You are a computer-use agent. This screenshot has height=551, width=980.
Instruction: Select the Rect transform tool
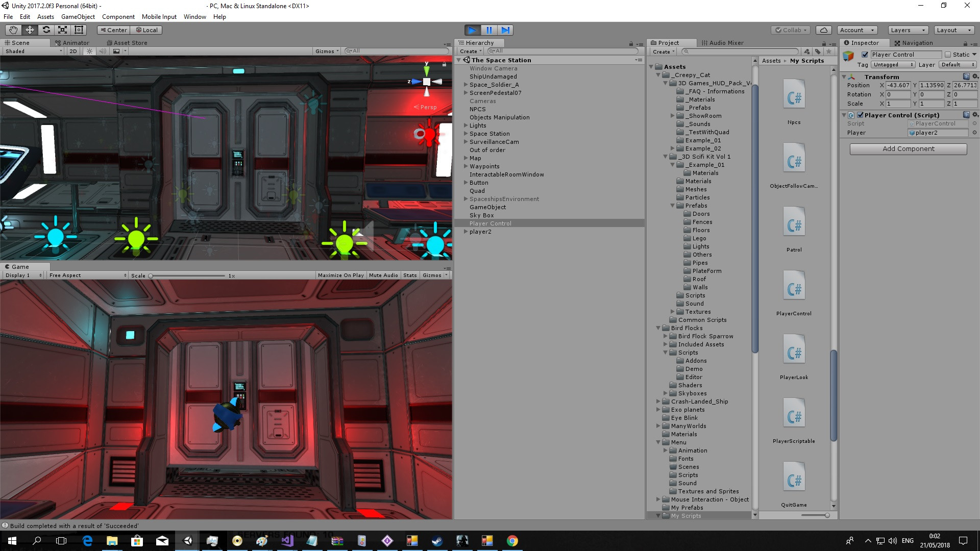[x=79, y=30]
